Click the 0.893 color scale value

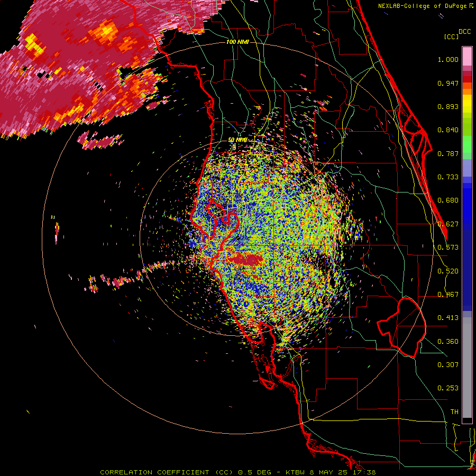[448, 106]
